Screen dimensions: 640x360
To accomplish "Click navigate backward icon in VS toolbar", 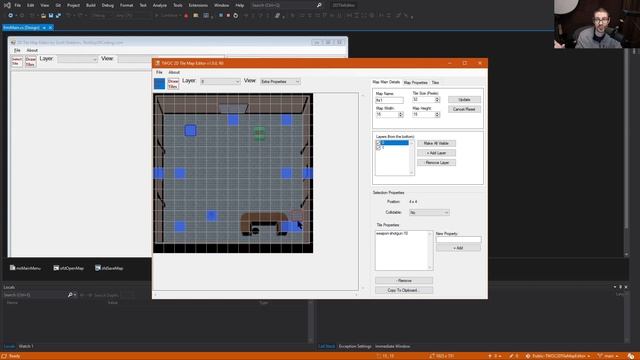I will (x=11, y=16).
